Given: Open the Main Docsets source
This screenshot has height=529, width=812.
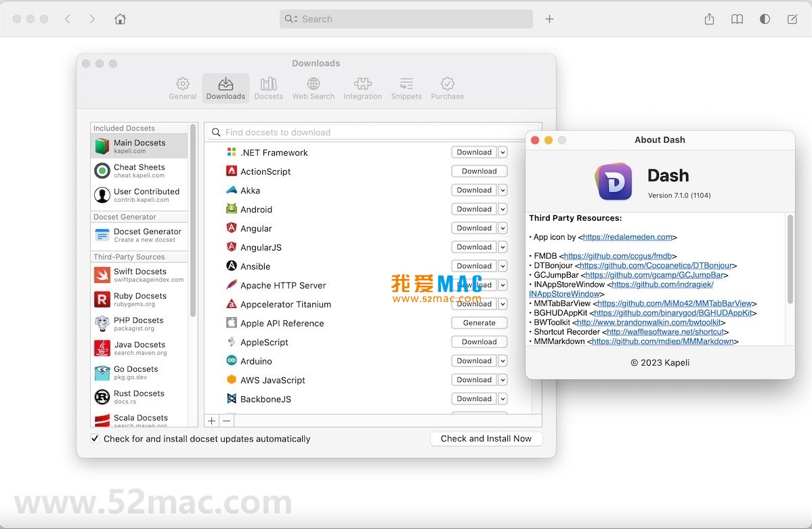Looking at the screenshot, I should point(140,146).
